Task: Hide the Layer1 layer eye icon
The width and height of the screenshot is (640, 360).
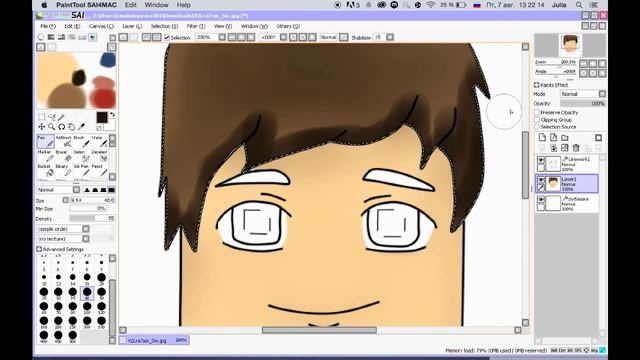Action: point(541,180)
